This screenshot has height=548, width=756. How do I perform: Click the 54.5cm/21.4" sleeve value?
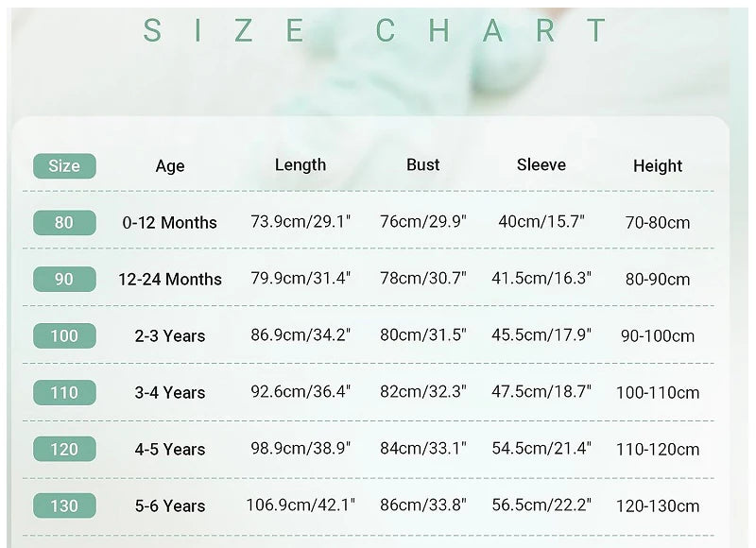click(x=541, y=448)
